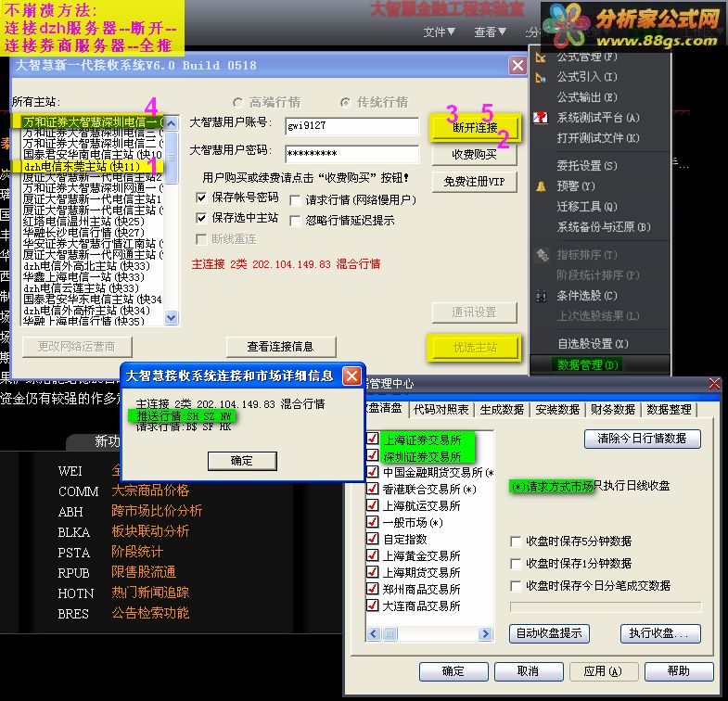Click the 系统测试平台 icon
The width and height of the screenshot is (728, 701).
[x=541, y=118]
